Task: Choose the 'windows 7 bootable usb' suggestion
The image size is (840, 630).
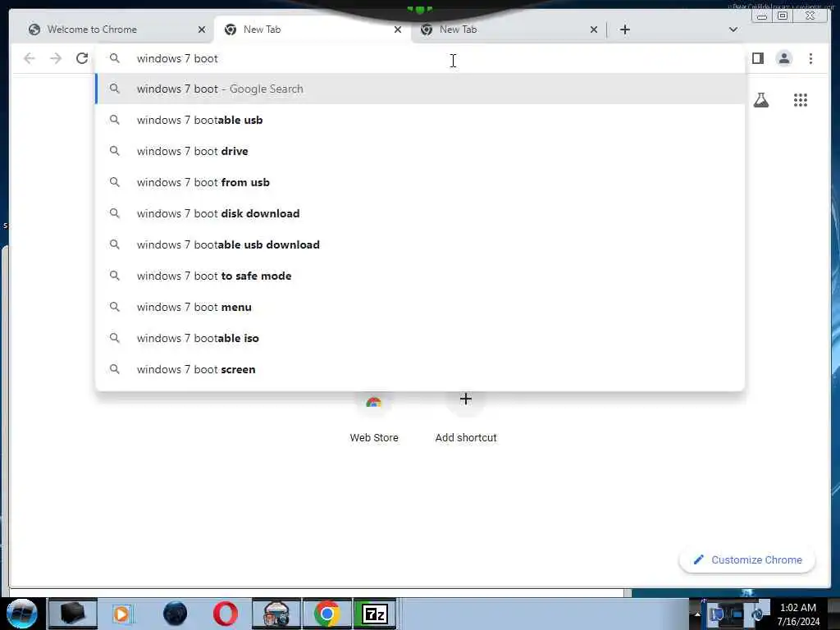Action: coord(420,120)
